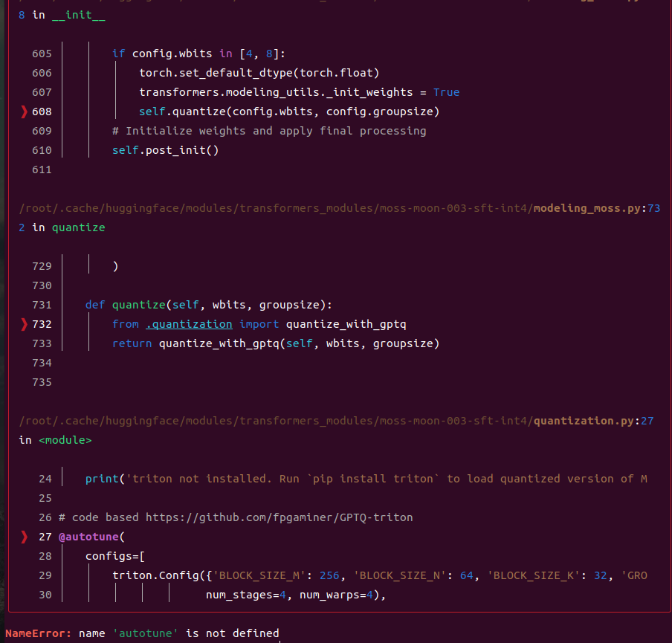Click the NameError label in the error message
This screenshot has width=672, height=643.
pos(36,633)
